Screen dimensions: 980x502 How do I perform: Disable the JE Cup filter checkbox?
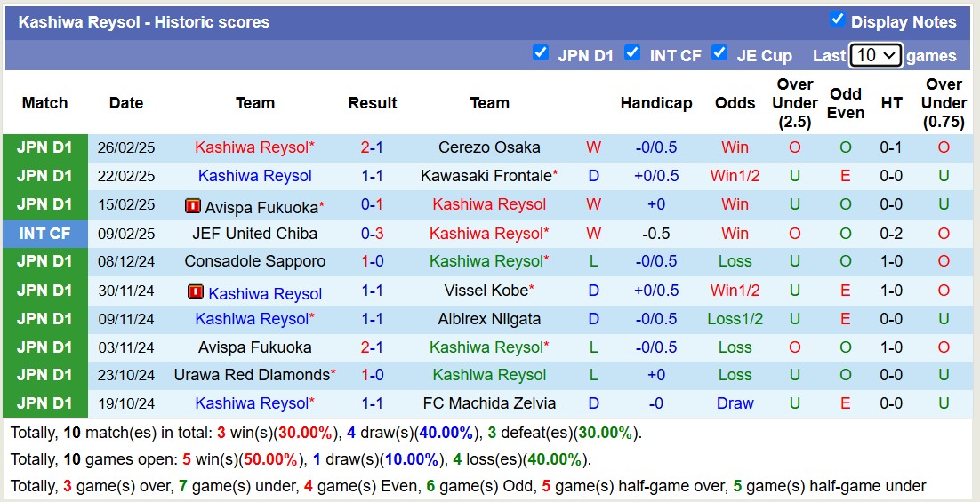click(x=719, y=52)
